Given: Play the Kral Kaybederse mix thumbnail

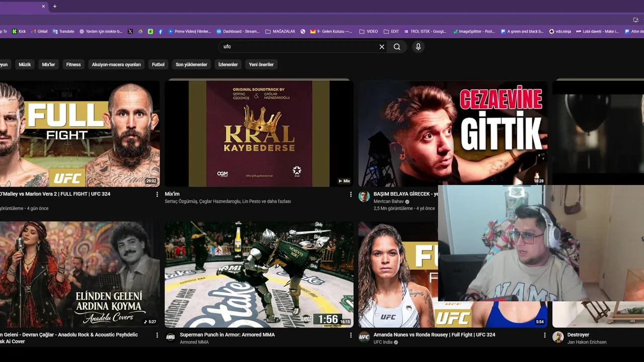Looking at the screenshot, I should (x=259, y=134).
